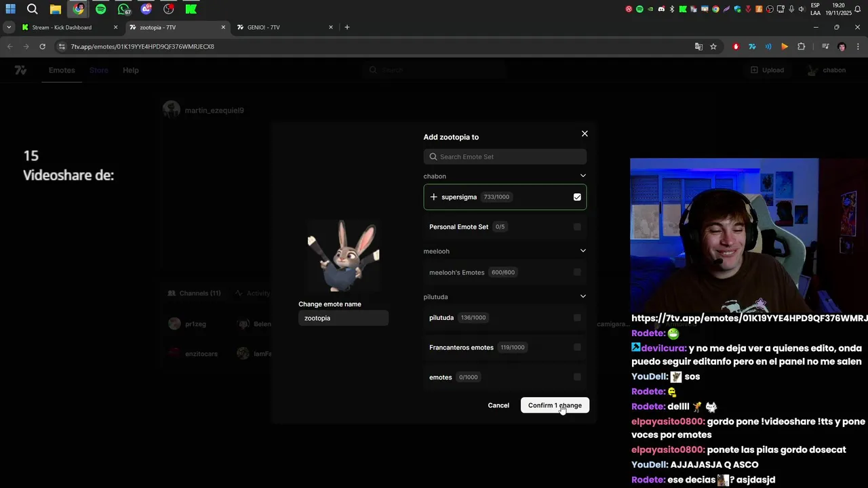Open Spotify from the taskbar
This screenshot has width=868, height=488.
pos(101,9)
